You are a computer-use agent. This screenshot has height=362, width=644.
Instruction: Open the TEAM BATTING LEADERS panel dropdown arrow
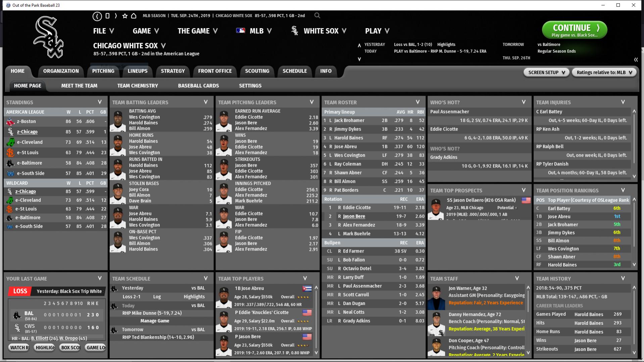(x=206, y=102)
